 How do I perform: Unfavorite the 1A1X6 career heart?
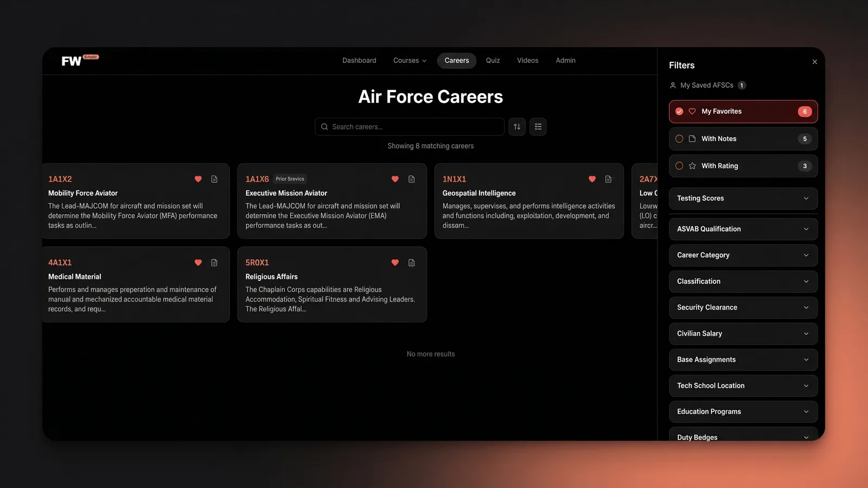[x=395, y=179]
